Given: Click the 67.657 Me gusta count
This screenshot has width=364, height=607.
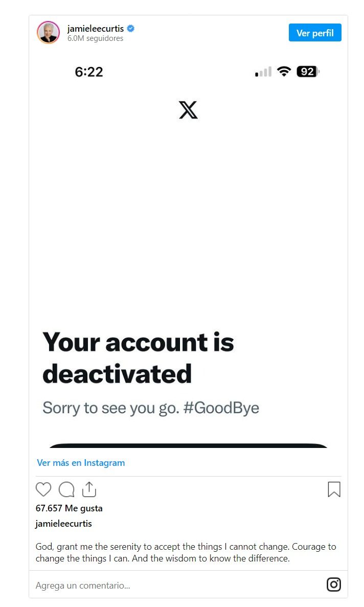Looking at the screenshot, I should click(69, 508).
